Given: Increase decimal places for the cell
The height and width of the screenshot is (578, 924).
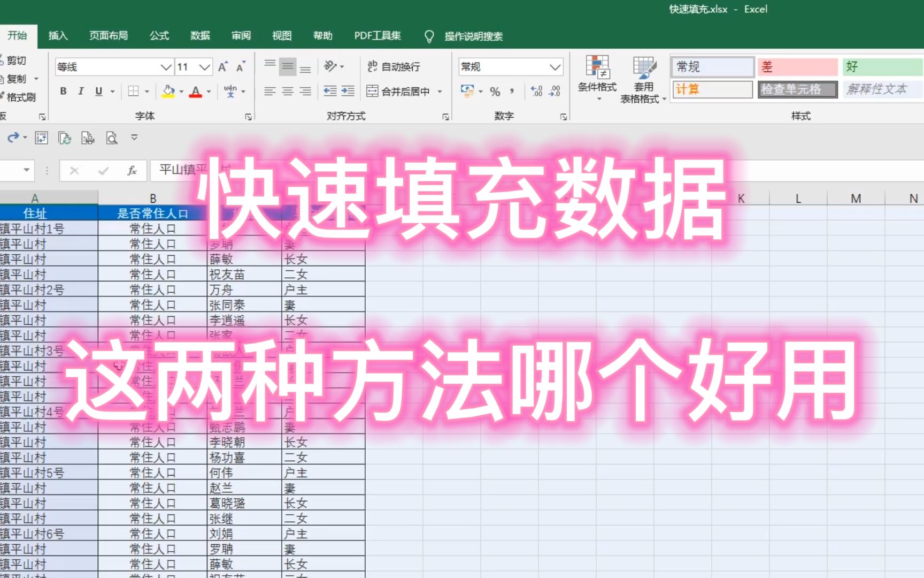Looking at the screenshot, I should 536,92.
